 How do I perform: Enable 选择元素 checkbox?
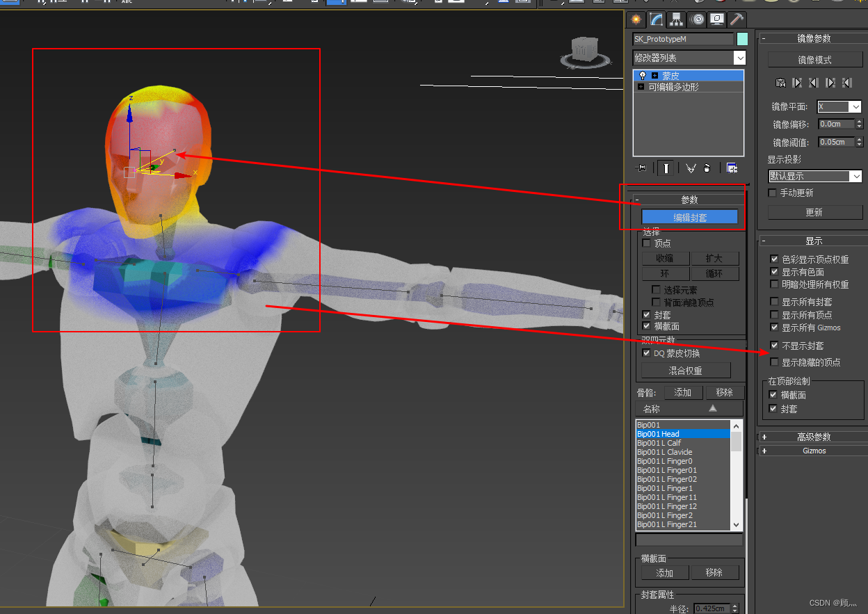click(656, 290)
